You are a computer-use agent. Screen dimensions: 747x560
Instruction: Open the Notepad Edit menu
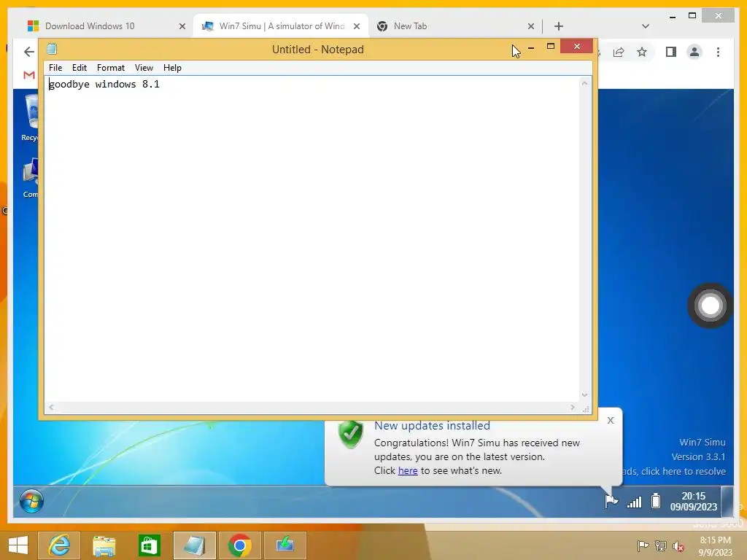[79, 68]
